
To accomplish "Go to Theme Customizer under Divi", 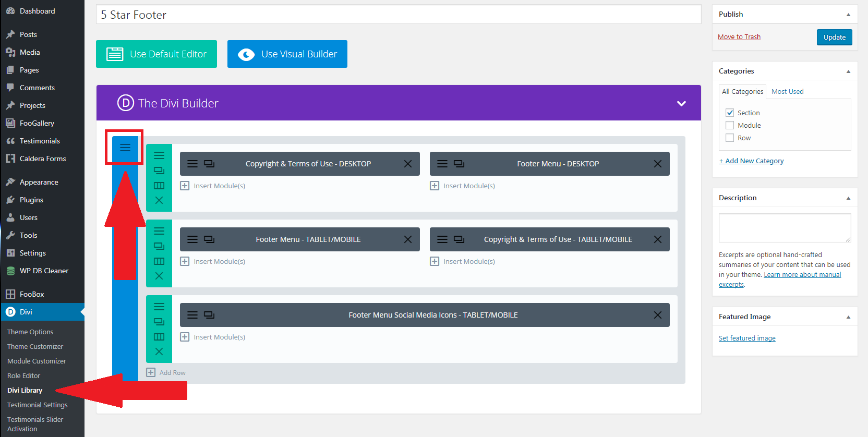I will (35, 346).
